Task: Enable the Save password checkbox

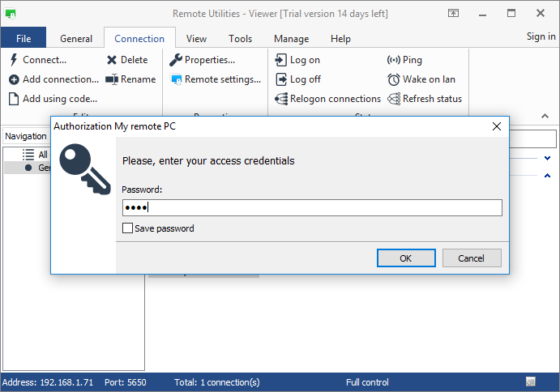Action: pyautogui.click(x=127, y=228)
